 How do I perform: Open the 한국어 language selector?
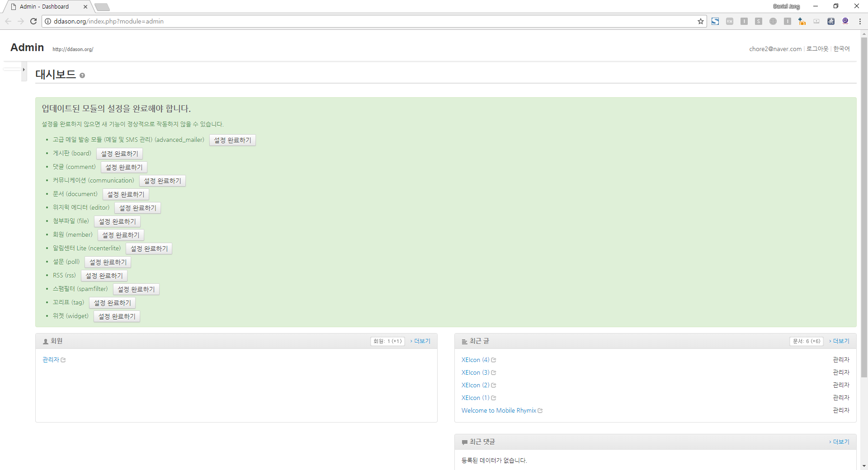(841, 49)
